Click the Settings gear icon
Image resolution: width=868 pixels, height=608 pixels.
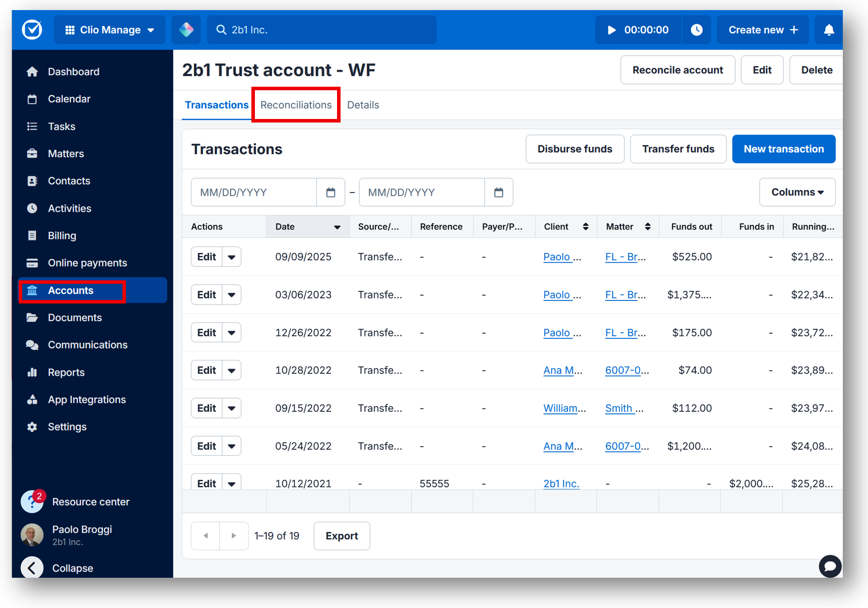(x=32, y=427)
